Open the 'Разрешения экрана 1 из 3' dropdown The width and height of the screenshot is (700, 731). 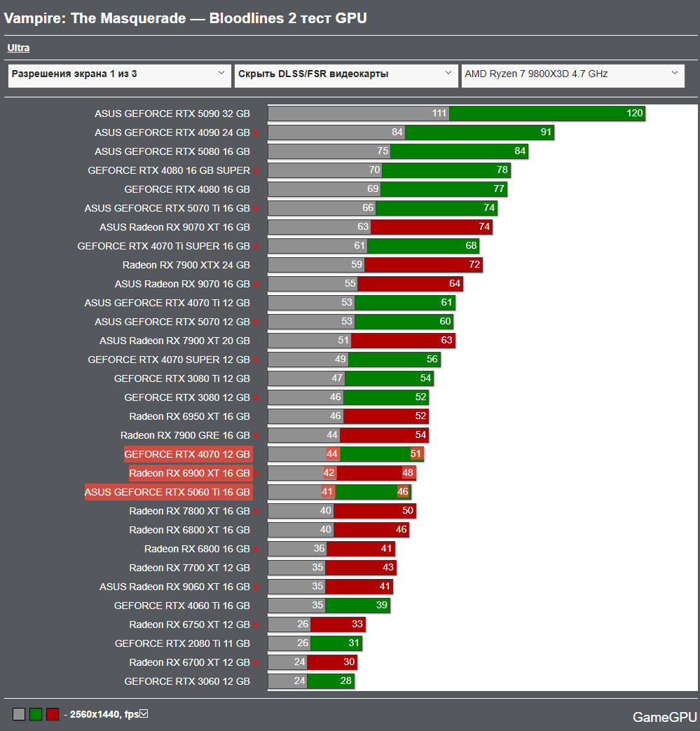click(120, 76)
